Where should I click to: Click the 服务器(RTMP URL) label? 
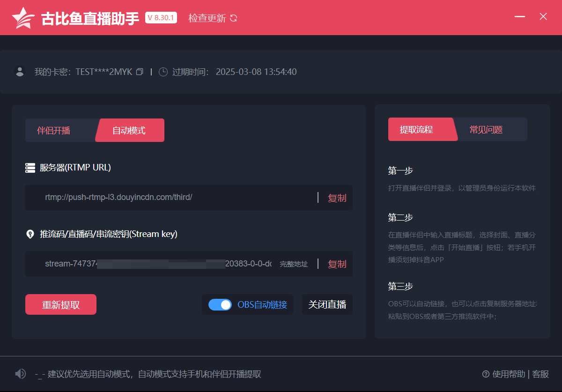(x=75, y=168)
